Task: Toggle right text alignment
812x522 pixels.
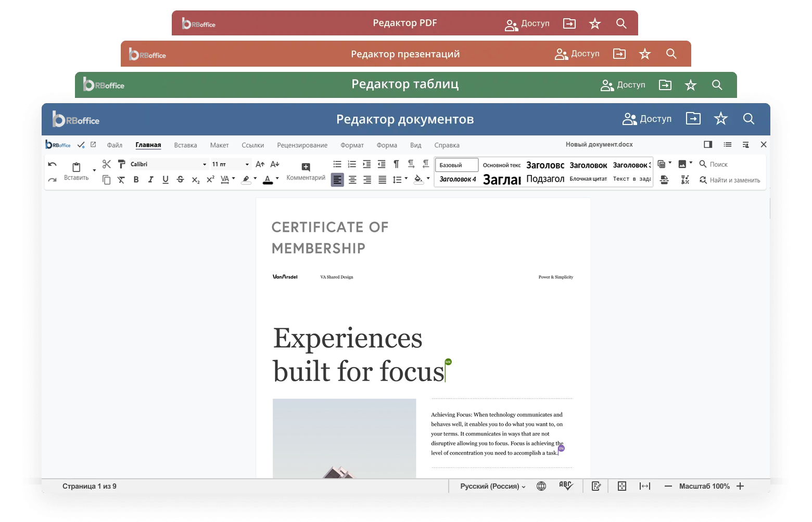Action: coord(367,180)
